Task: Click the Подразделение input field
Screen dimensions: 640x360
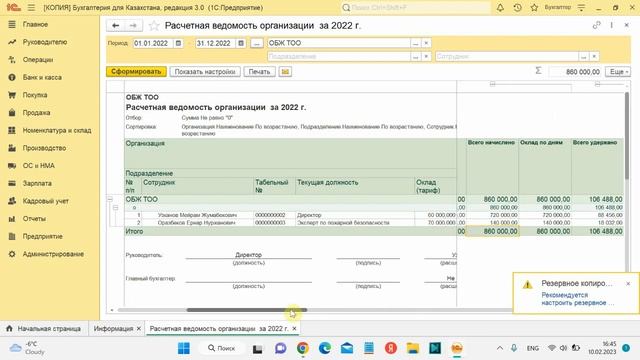Action: click(x=339, y=57)
